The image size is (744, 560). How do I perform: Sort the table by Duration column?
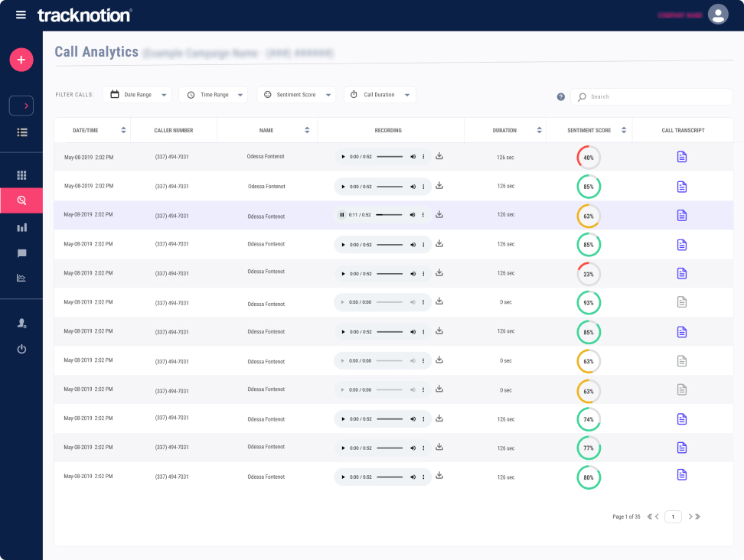click(x=539, y=130)
